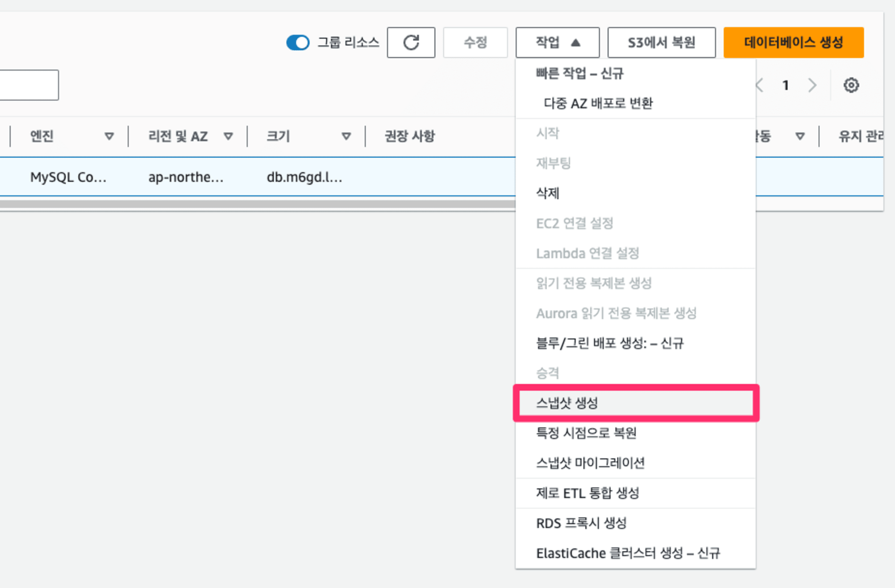Screen dimensions: 895x588
Task: Click EC2 연결 설정 menu item
Action: pyautogui.click(x=635, y=223)
